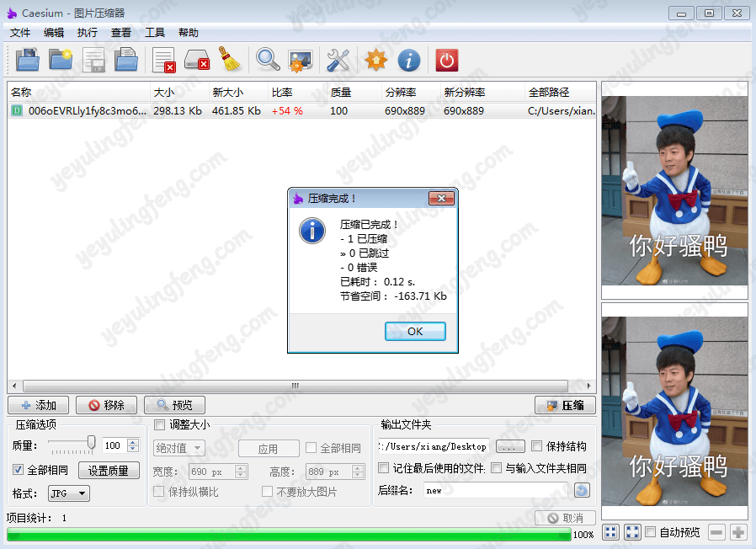Click the delete from disk icon
Image resolution: width=756 pixels, height=549 pixels.
tap(197, 61)
